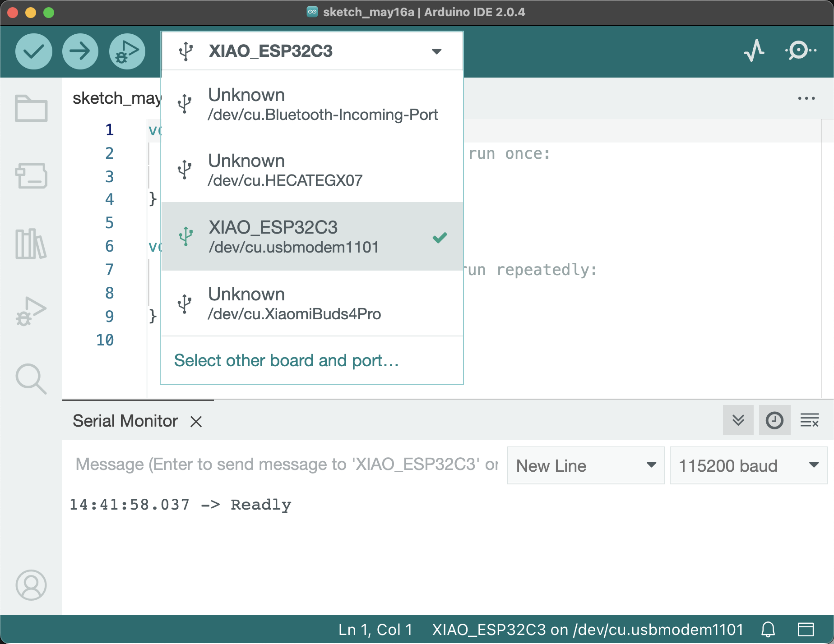Click the 'run repeatedly:' comment text
Image resolution: width=834 pixels, height=644 pixels.
pyautogui.click(x=531, y=270)
